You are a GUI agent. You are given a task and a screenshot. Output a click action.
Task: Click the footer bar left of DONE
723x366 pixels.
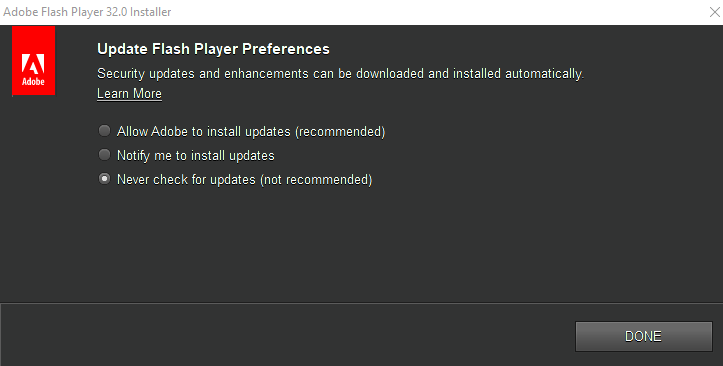[x=286, y=335]
